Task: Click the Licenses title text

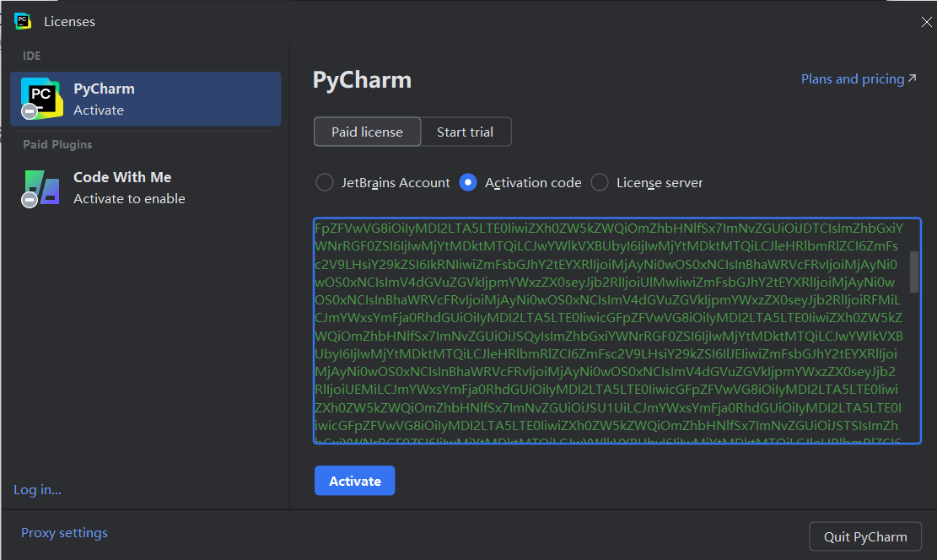Action: [69, 22]
